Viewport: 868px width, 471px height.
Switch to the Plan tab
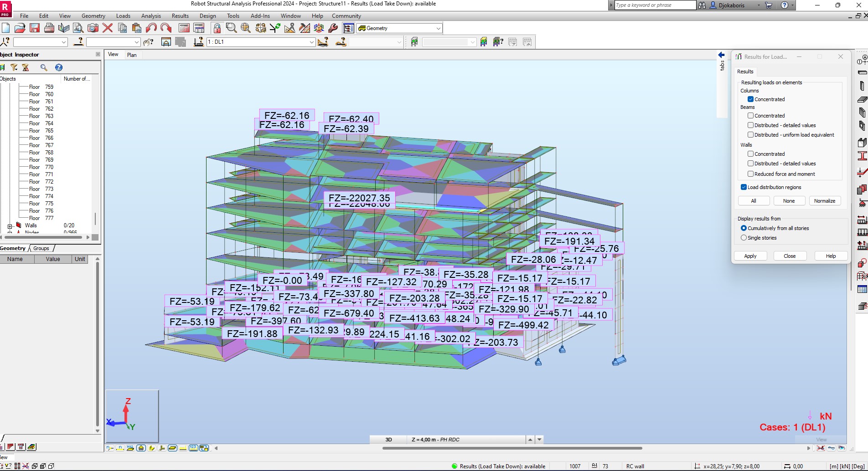pyautogui.click(x=132, y=55)
